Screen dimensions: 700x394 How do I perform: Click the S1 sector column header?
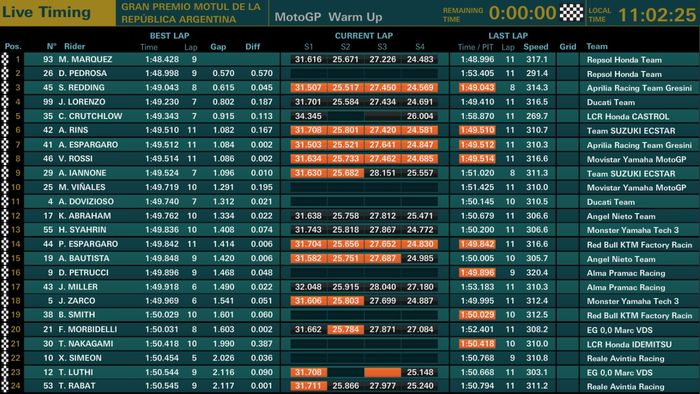(308, 46)
